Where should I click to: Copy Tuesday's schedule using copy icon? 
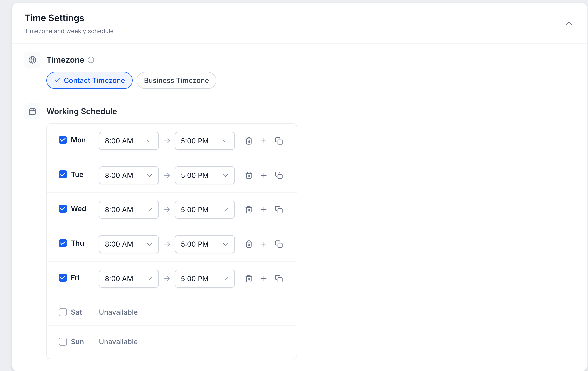279,175
